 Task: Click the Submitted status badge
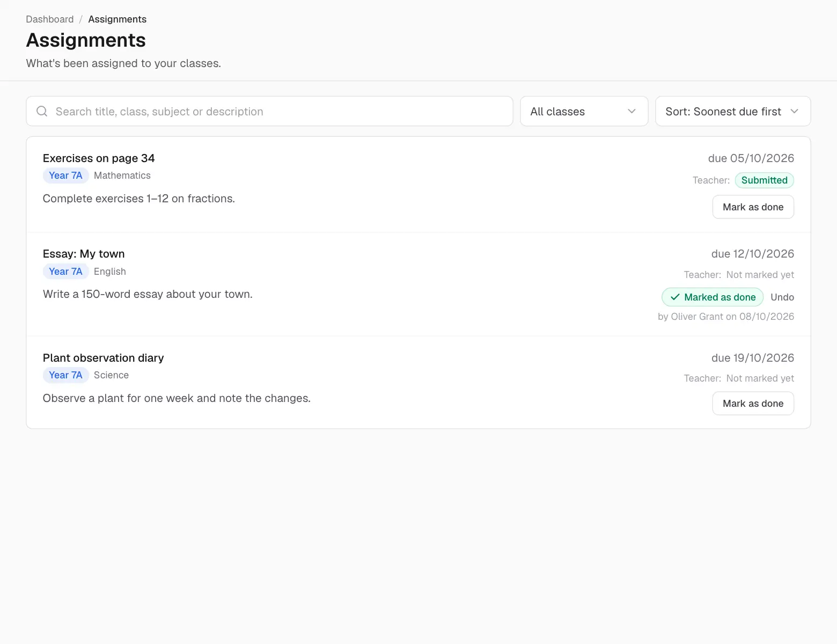(764, 180)
